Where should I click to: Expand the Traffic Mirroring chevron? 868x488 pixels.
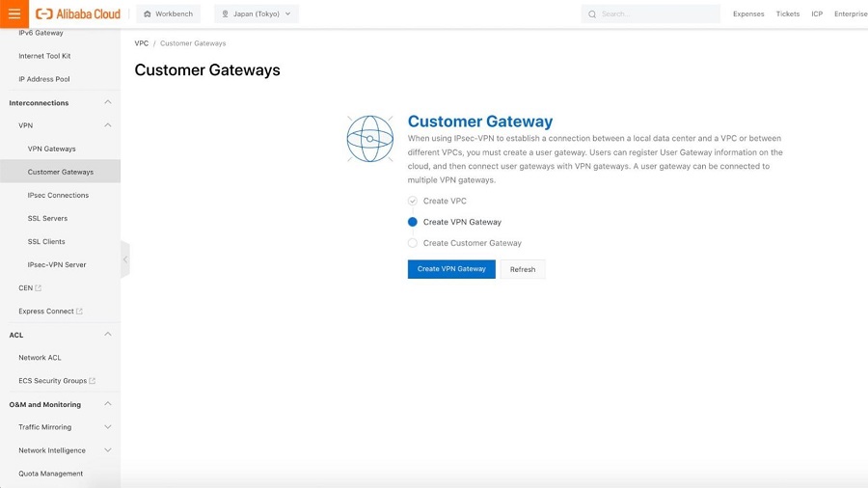point(108,427)
